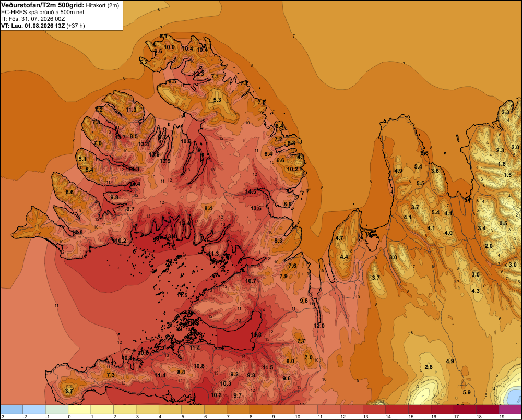522x420 pixels.
Task: Click the 8.6 temperature value
Action: pyautogui.click(x=424, y=153)
